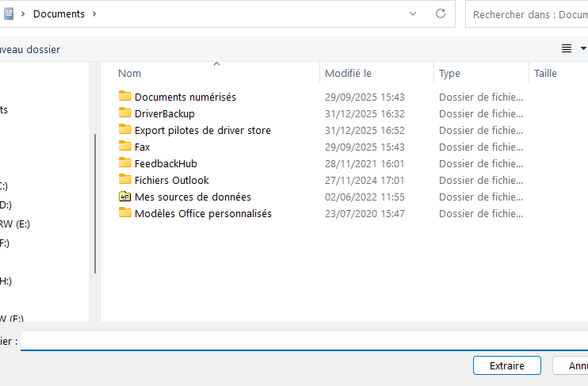
Task: Click the FeedbackHub folder name
Action: (166, 163)
